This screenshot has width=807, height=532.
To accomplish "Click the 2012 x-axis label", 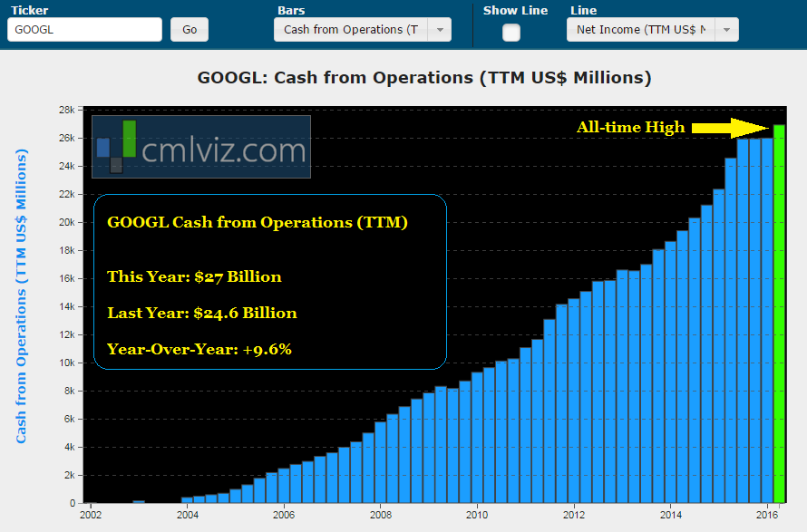I will (574, 515).
